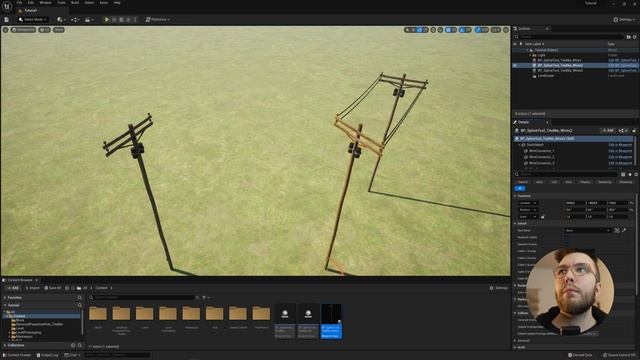Click the Add button in Content Browser
Screen dimensions: 640x360
click(12, 288)
